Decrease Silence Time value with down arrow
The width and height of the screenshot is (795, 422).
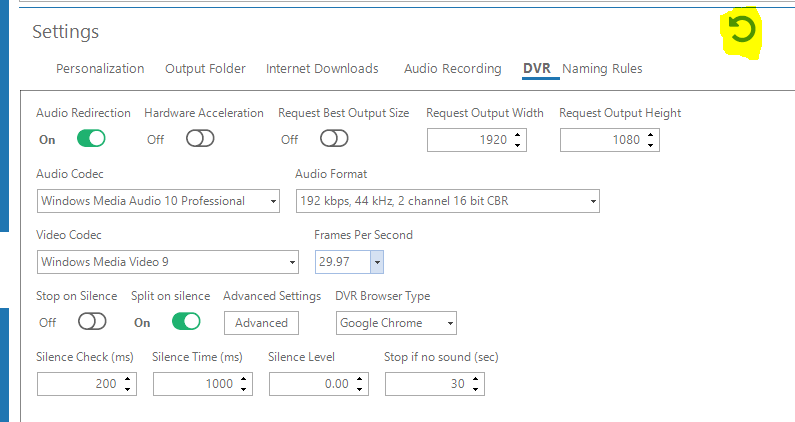pos(243,389)
